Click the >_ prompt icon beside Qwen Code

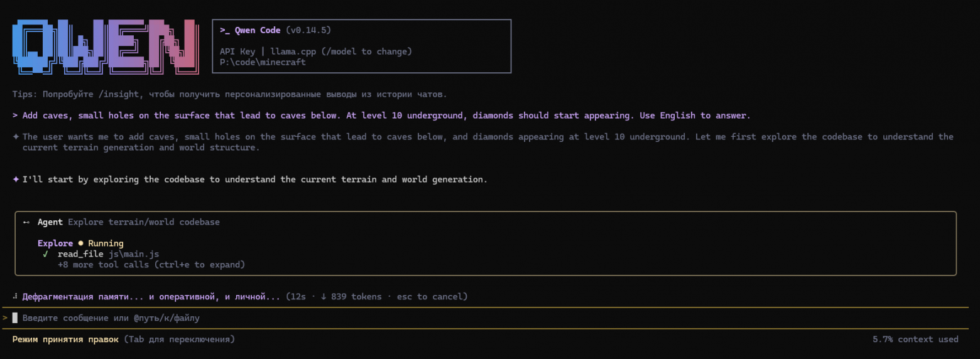click(x=224, y=30)
